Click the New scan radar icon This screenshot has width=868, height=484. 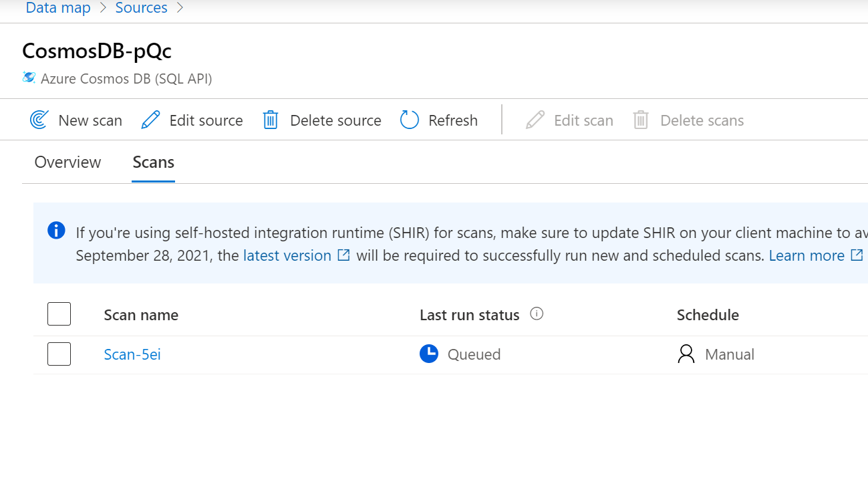pyautogui.click(x=40, y=120)
